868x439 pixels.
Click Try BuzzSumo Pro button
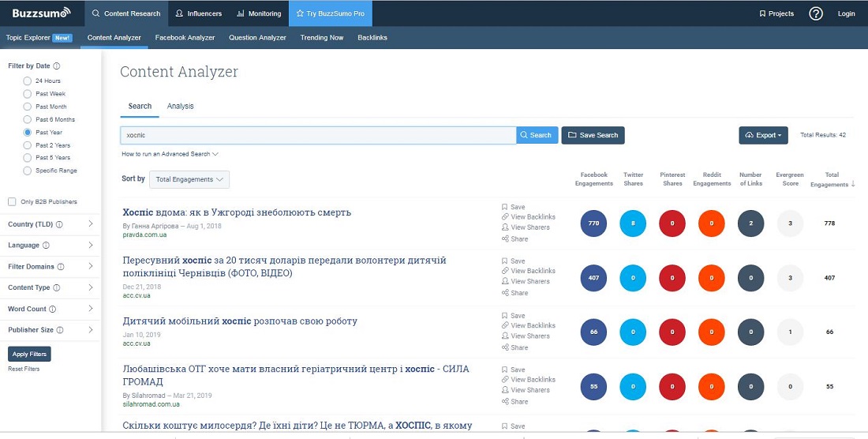pos(331,13)
